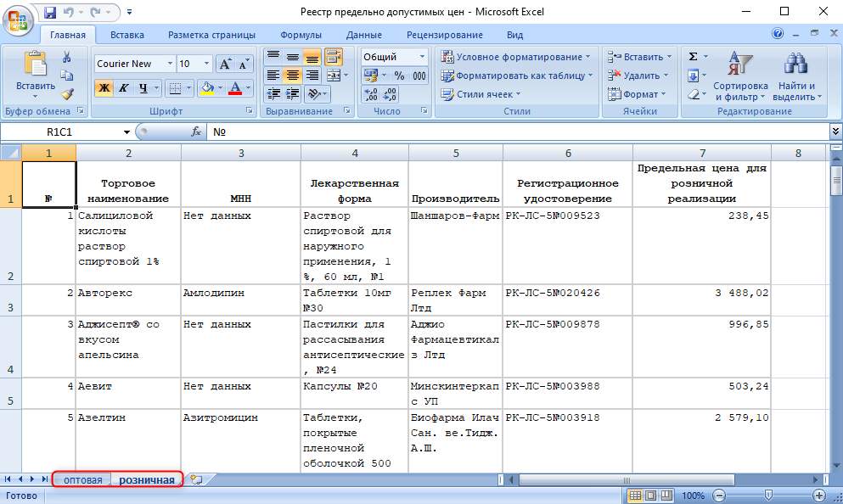843x504 pixels.
Task: Open Найти и выделить binoculars tool
Action: pos(796,75)
